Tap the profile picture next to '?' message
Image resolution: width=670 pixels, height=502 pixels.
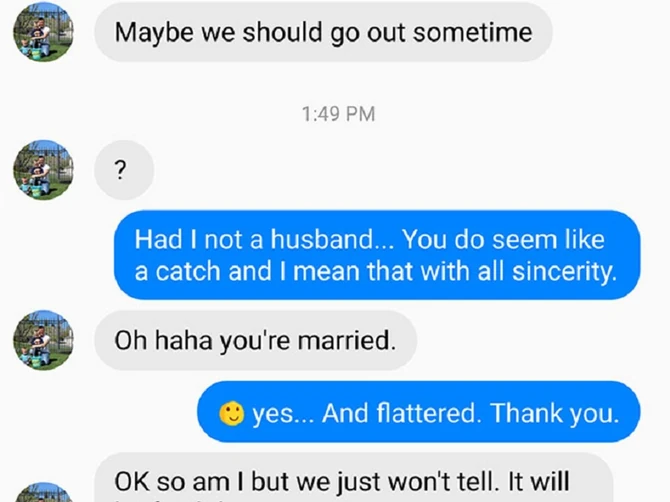coord(43,170)
